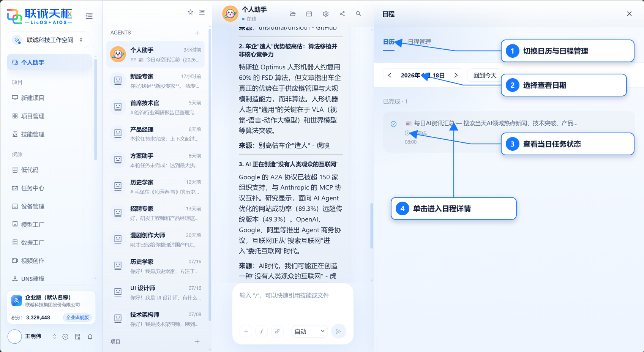Add a new agent with plus icon
The width and height of the screenshot is (644, 352).
point(197,33)
